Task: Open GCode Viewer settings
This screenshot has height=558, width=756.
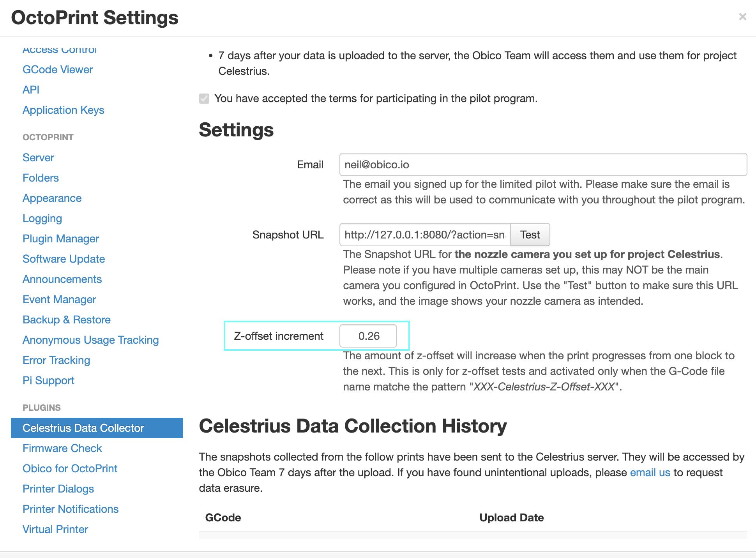Action: [58, 69]
